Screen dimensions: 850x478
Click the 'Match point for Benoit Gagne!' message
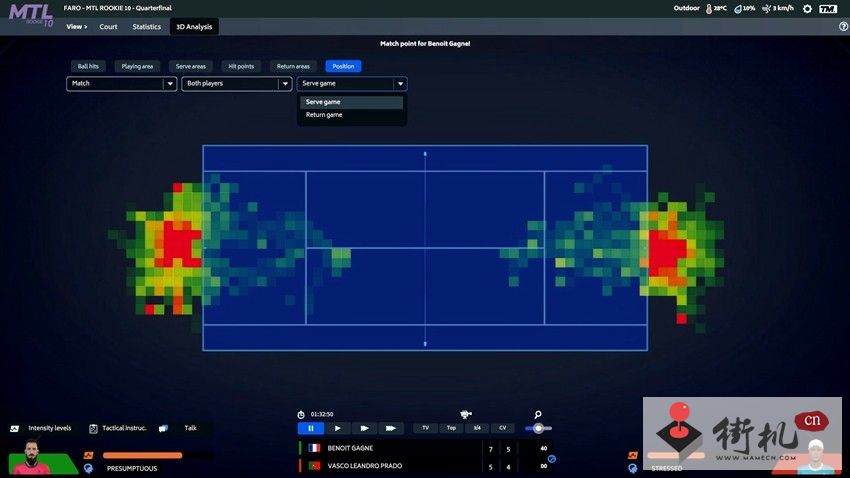(x=425, y=43)
